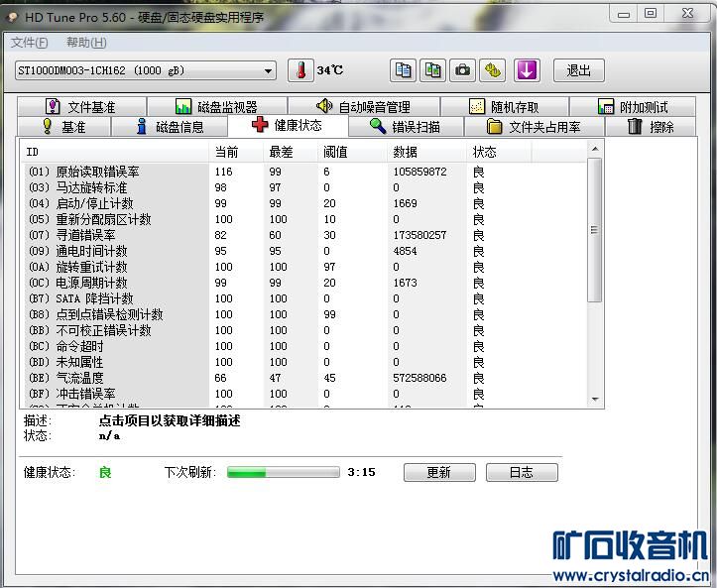The height and width of the screenshot is (588, 717).
Task: Select row (BE) 气流温度
Action: (x=303, y=378)
